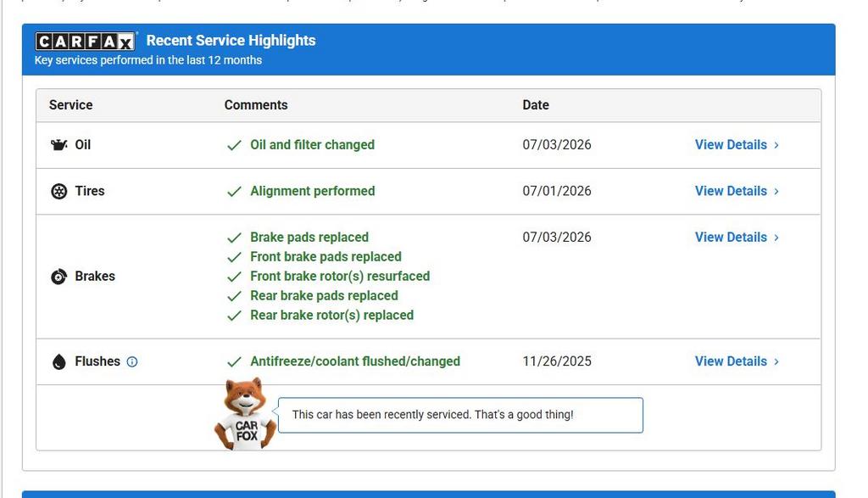Click the Comments column header
Viewport: 868px width, 498px height.
click(x=256, y=105)
